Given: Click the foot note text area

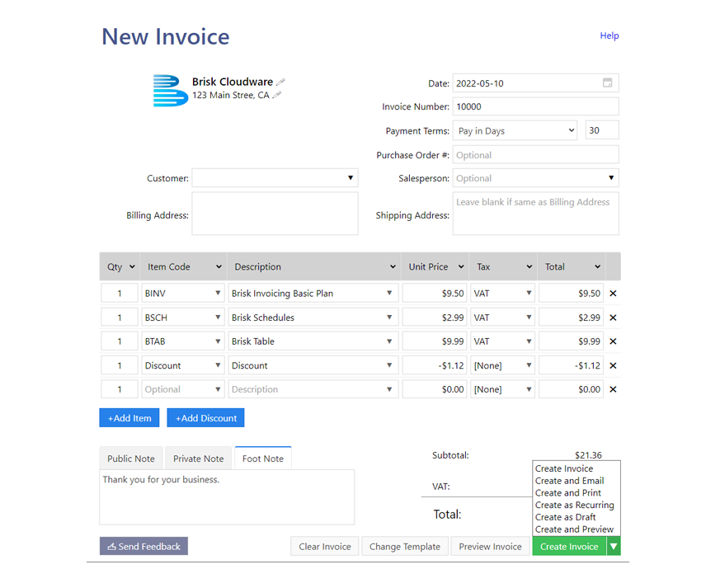Looking at the screenshot, I should [227, 497].
